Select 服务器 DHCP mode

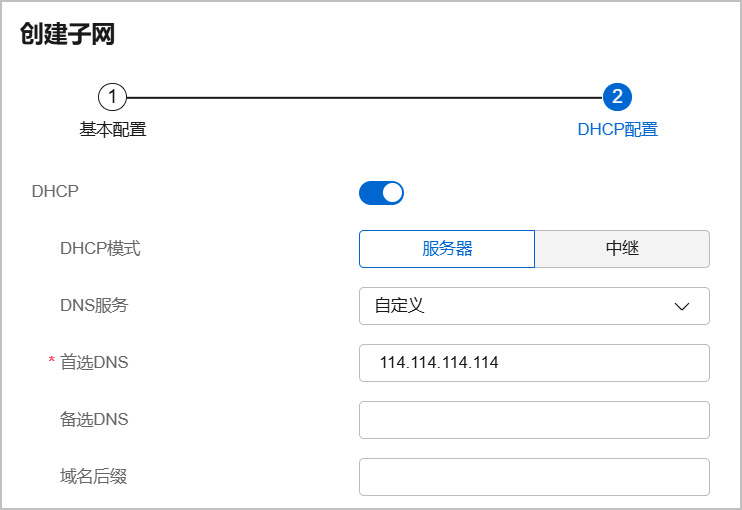click(x=447, y=249)
